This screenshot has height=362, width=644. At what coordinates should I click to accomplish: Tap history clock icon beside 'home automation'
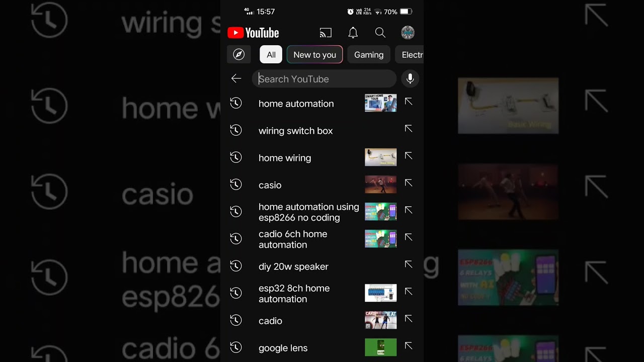pyautogui.click(x=236, y=103)
